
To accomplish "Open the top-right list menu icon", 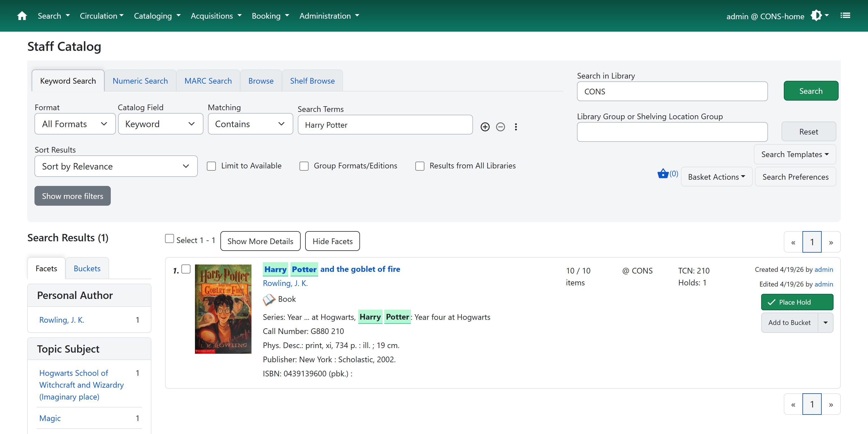I will (x=845, y=16).
